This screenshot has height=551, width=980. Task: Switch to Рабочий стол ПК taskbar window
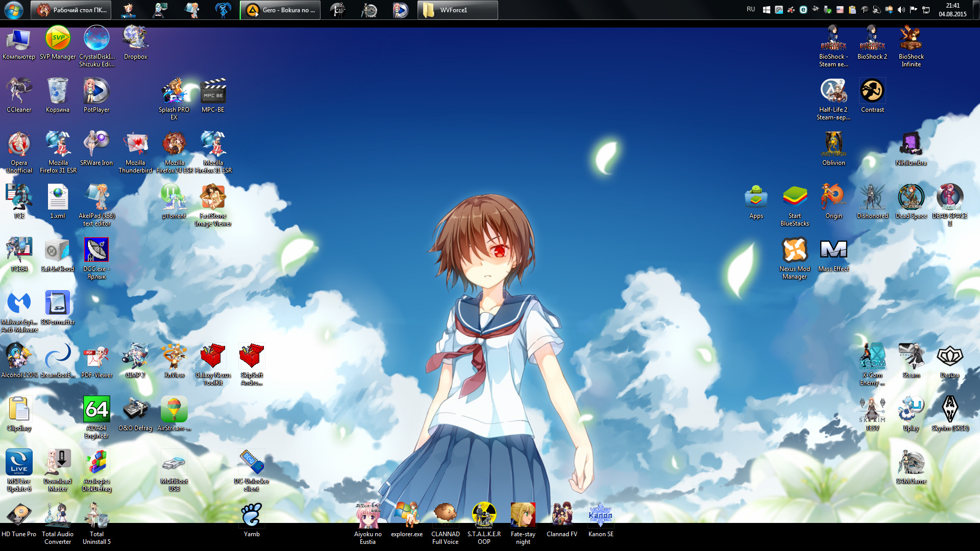click(71, 10)
